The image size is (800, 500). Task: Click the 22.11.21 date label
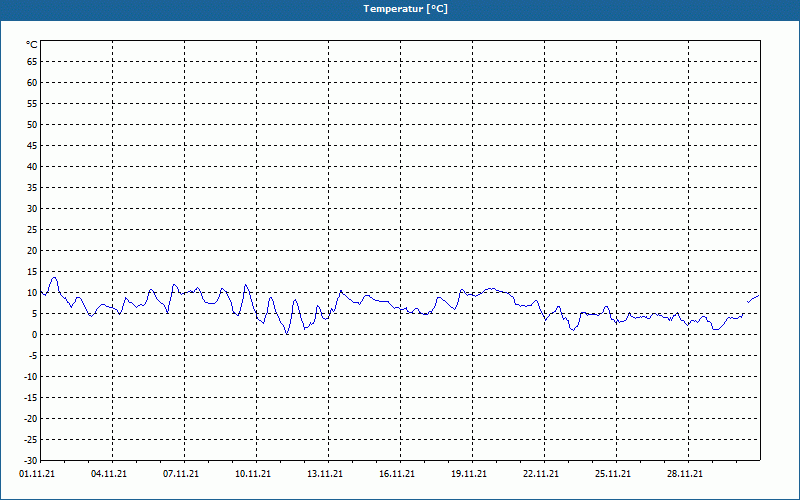coord(541,473)
